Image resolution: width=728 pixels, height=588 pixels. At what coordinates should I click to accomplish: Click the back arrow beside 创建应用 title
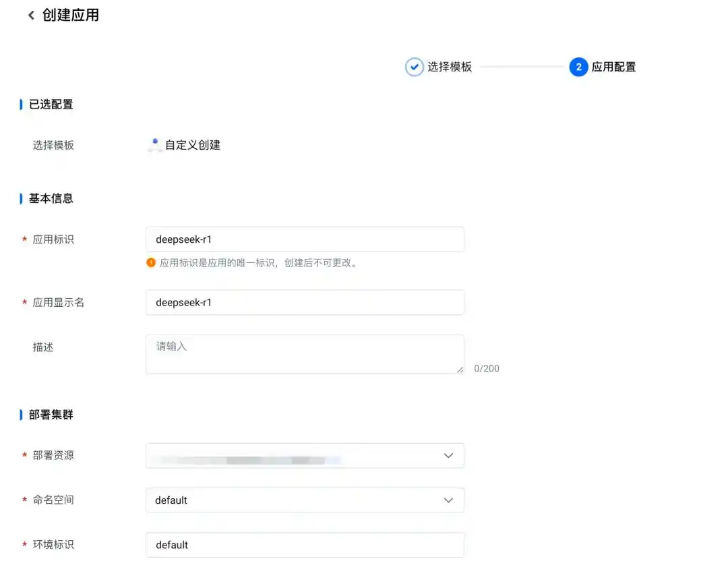[x=31, y=14]
